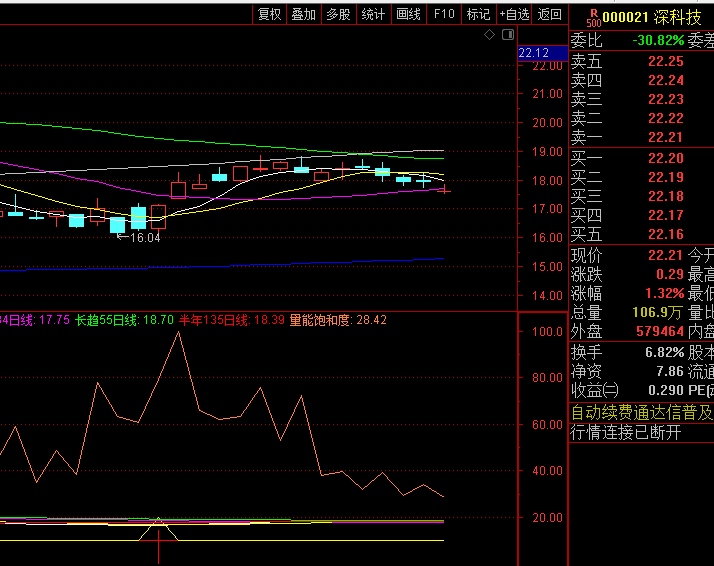Click the 长趋55日线 indicator label
The height and width of the screenshot is (566, 714).
coord(125,320)
